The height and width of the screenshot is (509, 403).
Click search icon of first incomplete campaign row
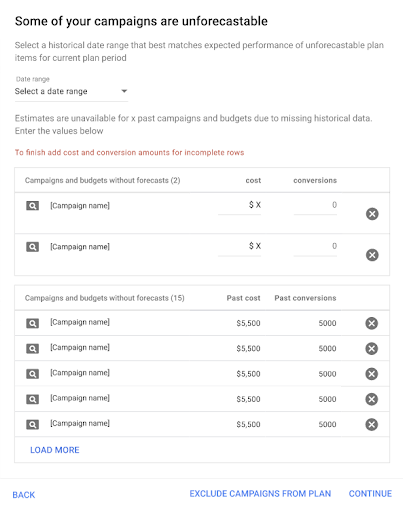32,206
